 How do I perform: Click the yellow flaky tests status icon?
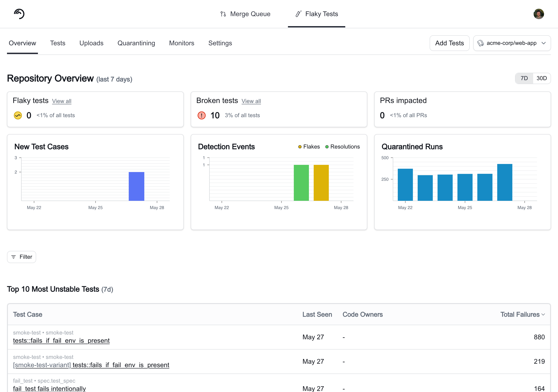pos(18,115)
